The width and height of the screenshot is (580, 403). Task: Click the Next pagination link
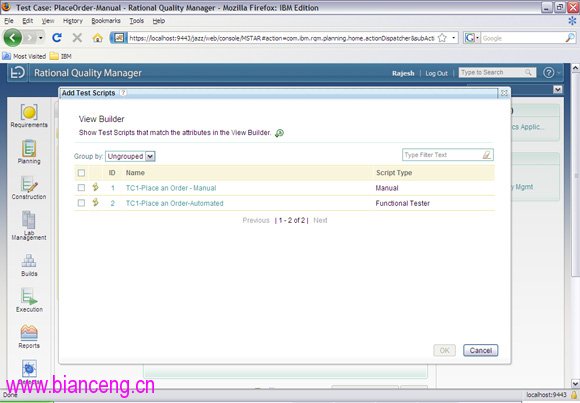tap(320, 220)
